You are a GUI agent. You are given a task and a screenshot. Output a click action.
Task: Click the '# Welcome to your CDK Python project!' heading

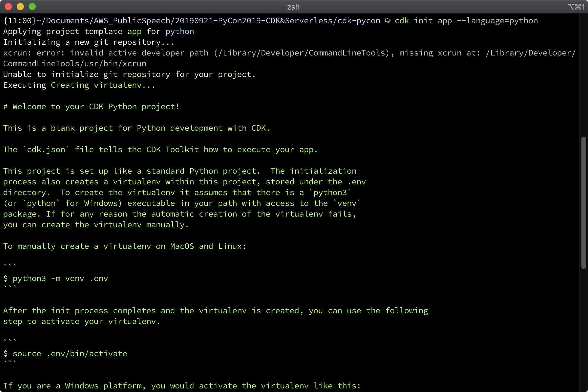[x=91, y=107]
